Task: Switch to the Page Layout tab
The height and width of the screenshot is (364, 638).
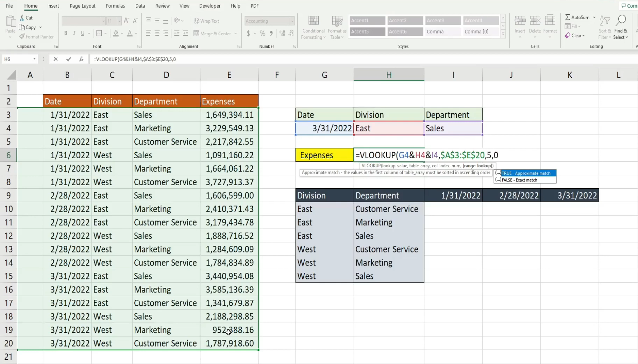Action: [x=83, y=6]
